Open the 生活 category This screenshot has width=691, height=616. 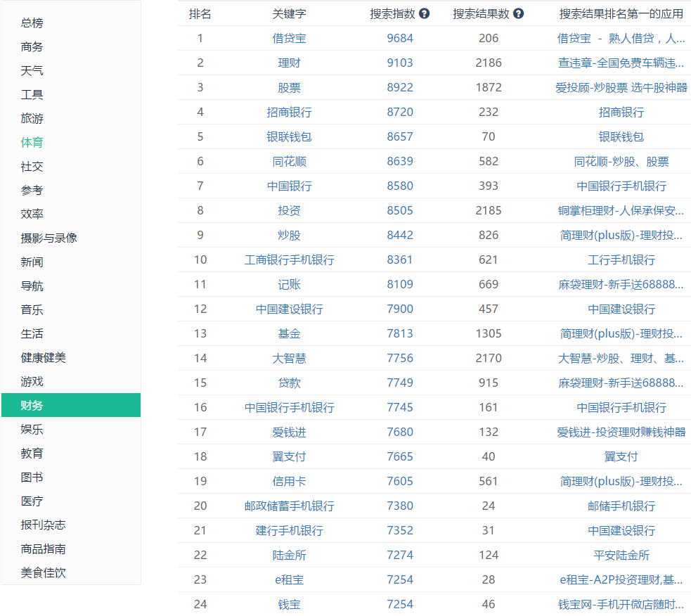click(x=32, y=334)
